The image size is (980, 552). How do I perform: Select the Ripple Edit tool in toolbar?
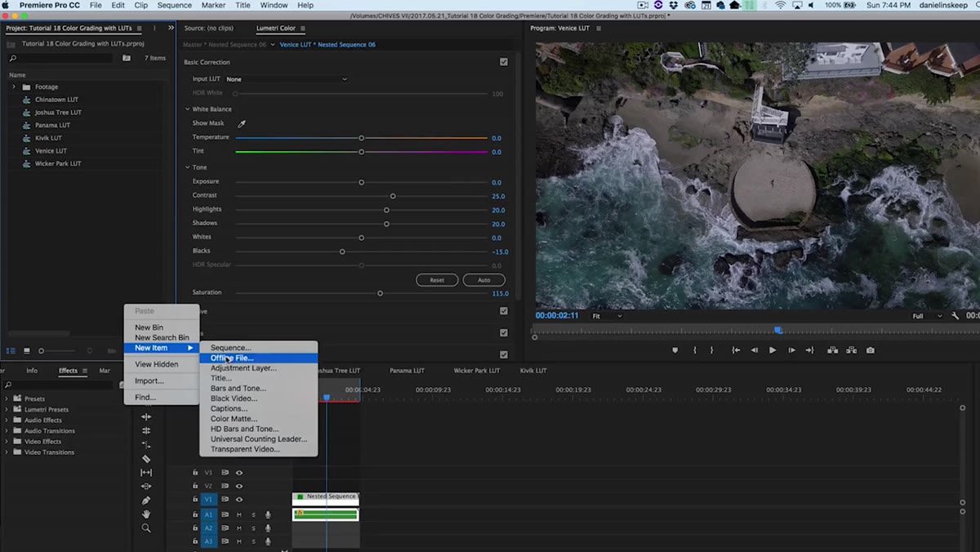point(146,416)
